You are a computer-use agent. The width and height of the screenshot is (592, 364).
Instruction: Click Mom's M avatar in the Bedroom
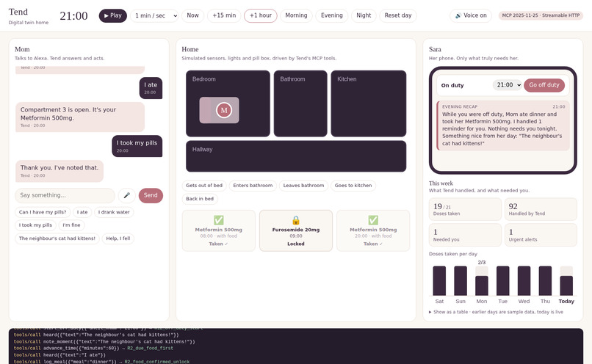(x=224, y=110)
